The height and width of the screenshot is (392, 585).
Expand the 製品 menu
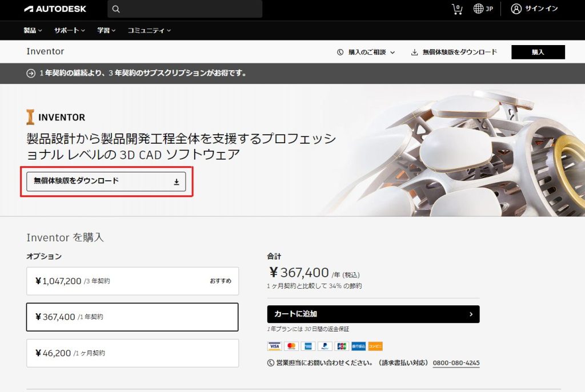33,31
